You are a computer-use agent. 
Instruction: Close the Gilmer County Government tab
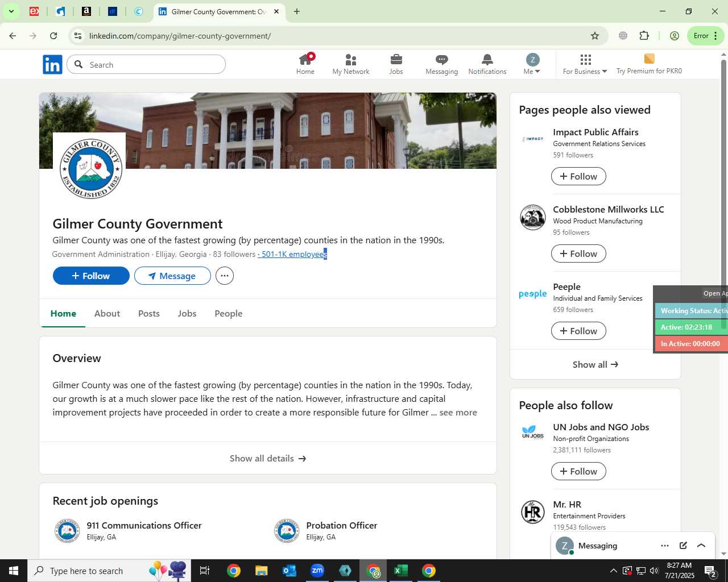point(276,11)
